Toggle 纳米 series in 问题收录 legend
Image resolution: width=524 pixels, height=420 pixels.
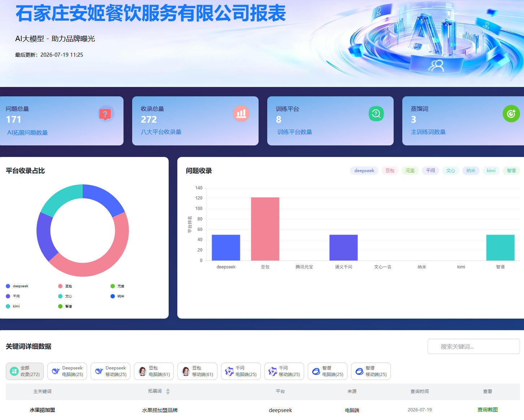pos(471,171)
